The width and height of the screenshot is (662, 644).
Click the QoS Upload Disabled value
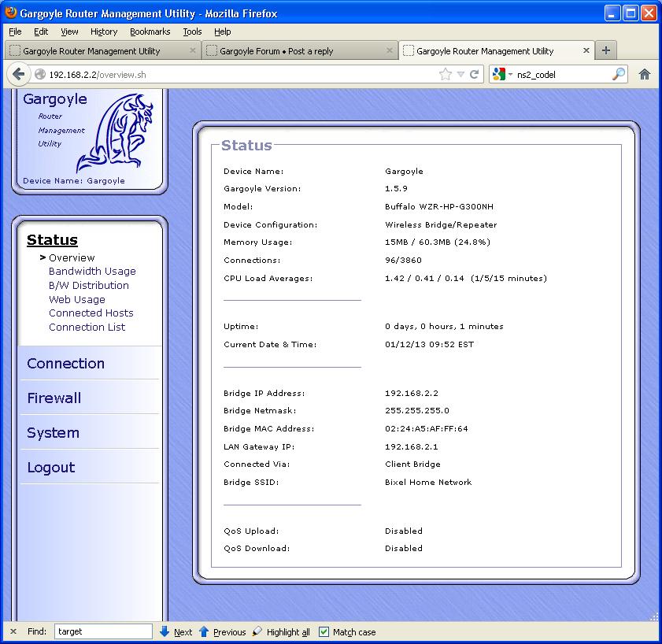point(404,531)
